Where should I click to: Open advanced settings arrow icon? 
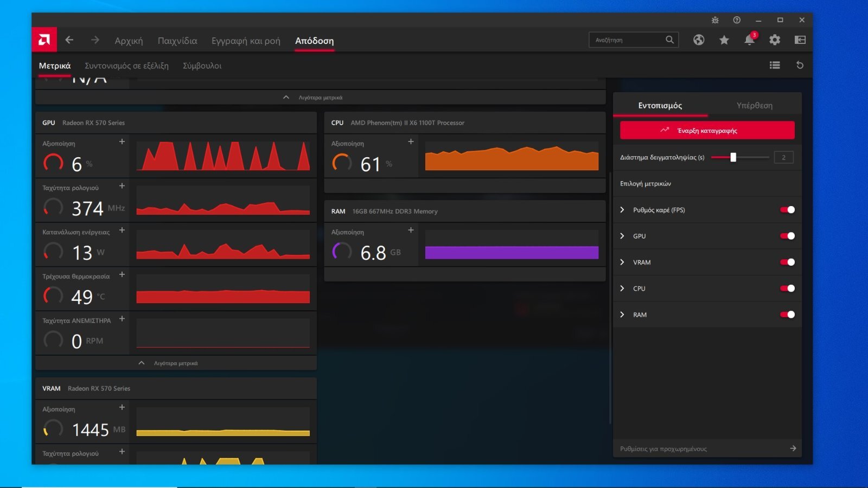tap(793, 448)
